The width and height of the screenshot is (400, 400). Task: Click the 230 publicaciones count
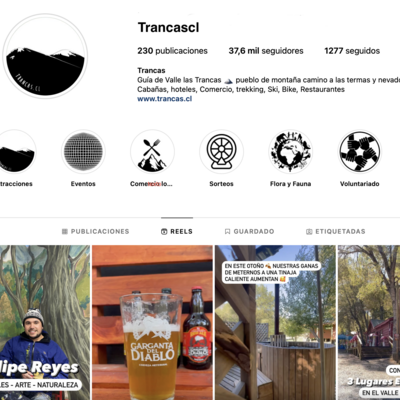click(173, 51)
